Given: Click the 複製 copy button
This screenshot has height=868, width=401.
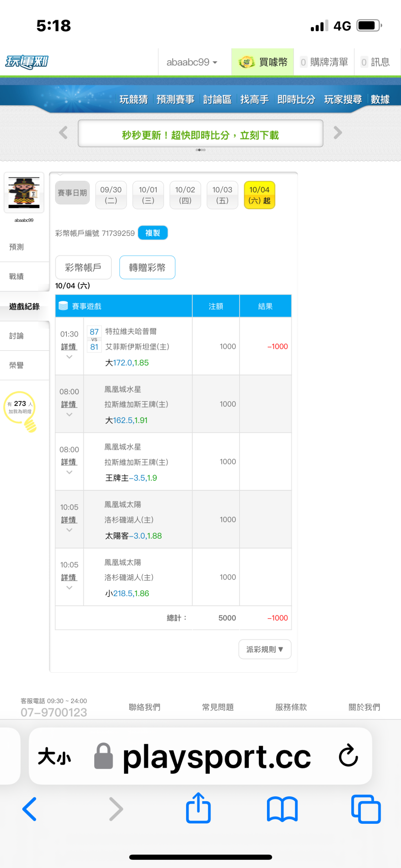Looking at the screenshot, I should click(153, 233).
